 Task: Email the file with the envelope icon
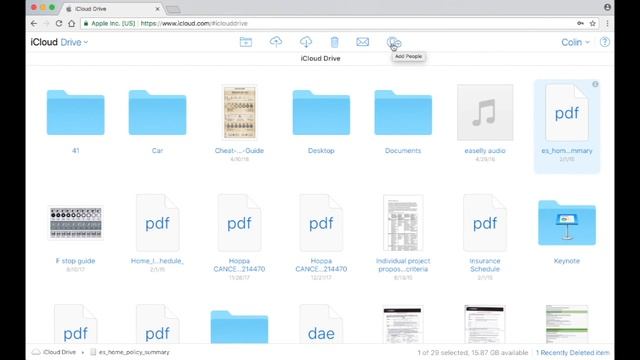click(x=362, y=42)
